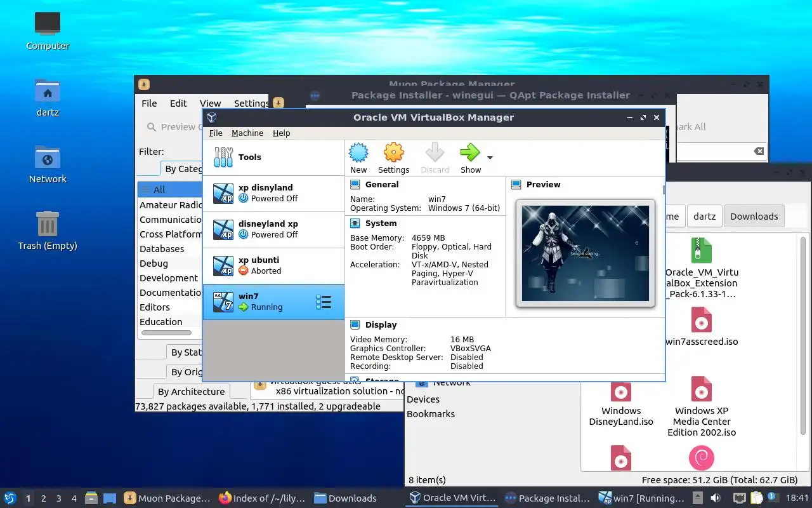Open VM Settings gear icon
812x508 pixels.
pyautogui.click(x=394, y=153)
